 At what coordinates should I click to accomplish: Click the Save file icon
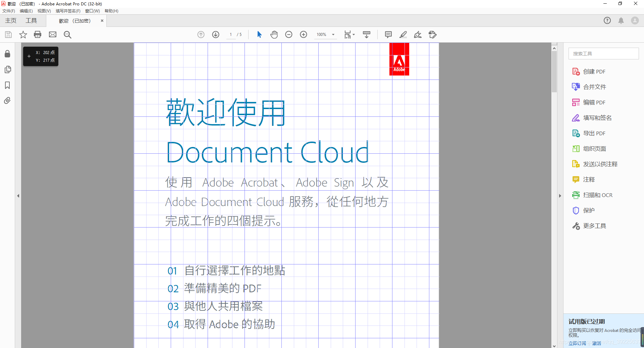pos(8,35)
